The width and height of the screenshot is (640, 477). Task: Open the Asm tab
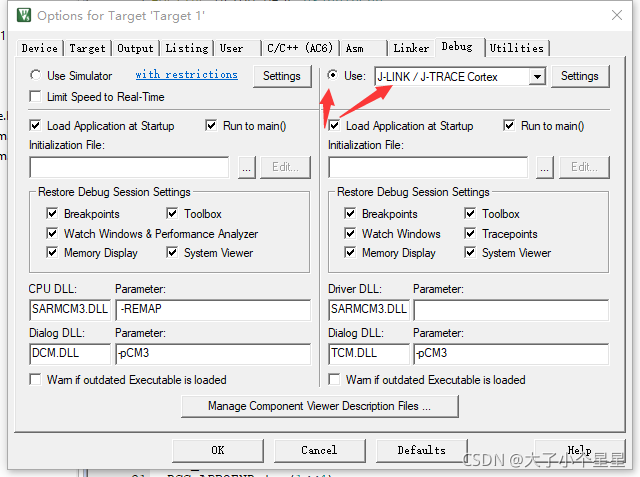(x=364, y=48)
